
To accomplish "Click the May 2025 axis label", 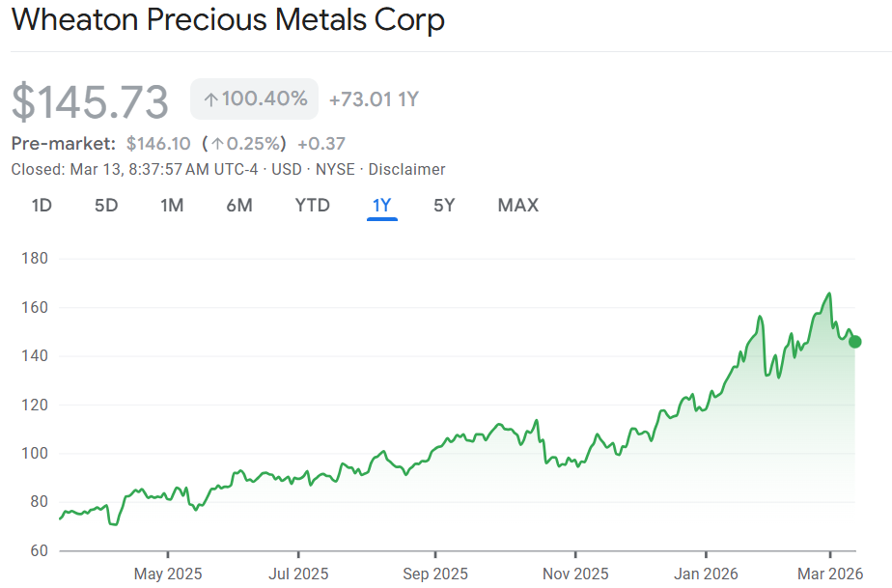I will pos(168,574).
